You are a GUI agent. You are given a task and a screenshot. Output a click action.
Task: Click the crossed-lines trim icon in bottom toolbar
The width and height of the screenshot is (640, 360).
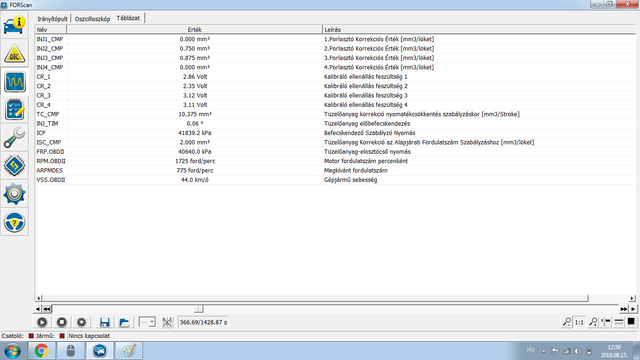coord(167,322)
